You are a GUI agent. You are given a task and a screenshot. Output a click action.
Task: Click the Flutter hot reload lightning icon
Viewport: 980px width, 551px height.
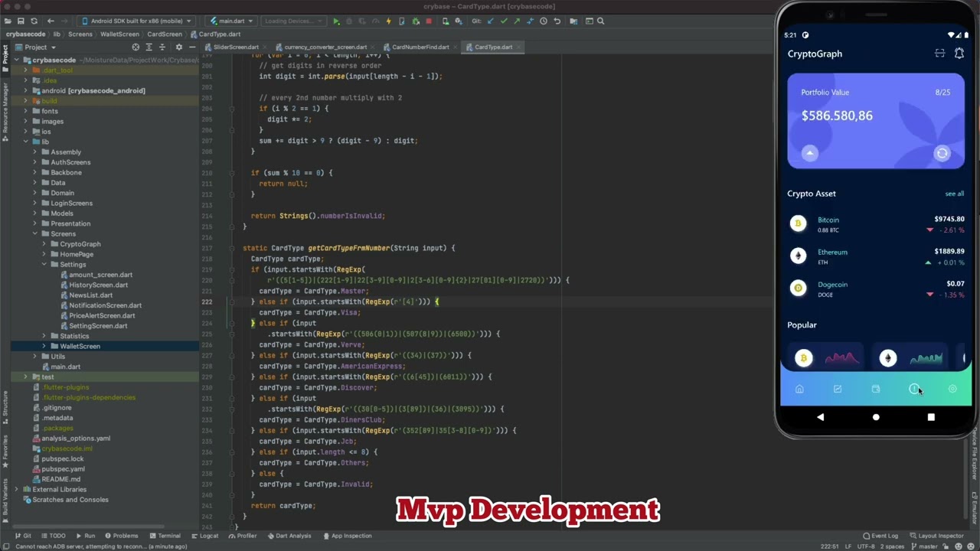tap(388, 21)
